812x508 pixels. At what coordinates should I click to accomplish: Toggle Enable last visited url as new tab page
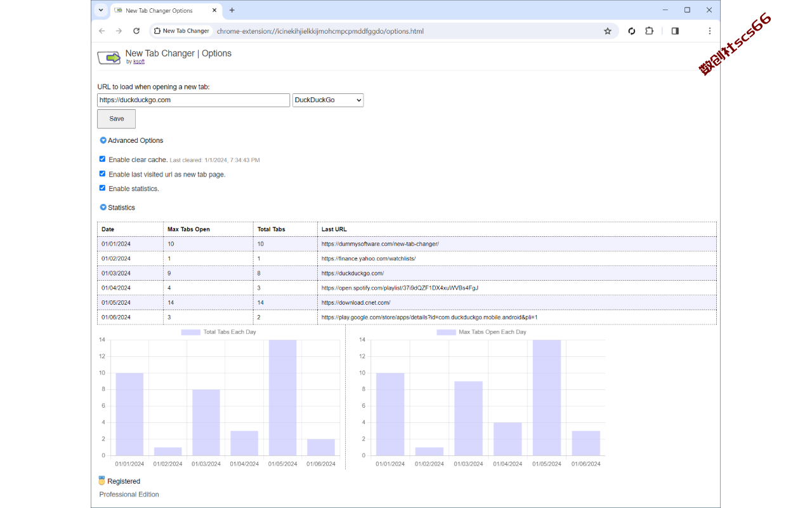[102, 173]
